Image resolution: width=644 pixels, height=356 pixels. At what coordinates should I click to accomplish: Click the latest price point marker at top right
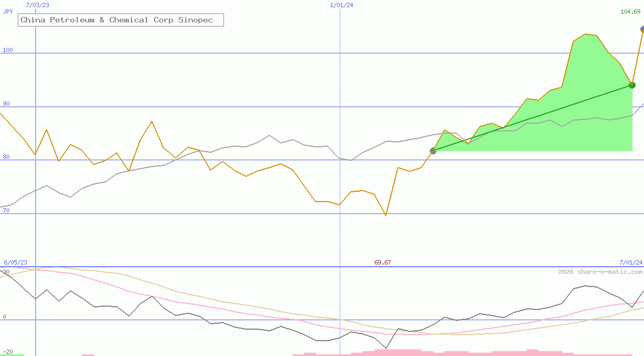(x=642, y=29)
